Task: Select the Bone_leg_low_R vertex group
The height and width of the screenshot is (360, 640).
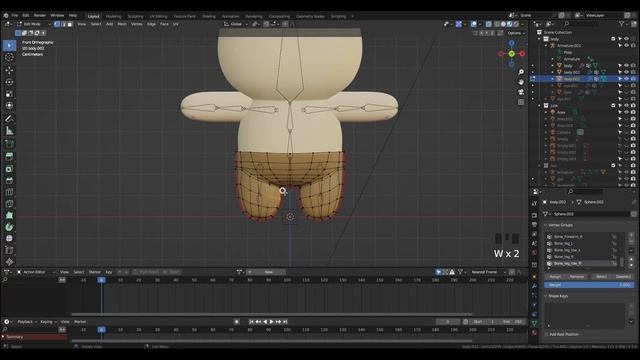Action: 582,264
